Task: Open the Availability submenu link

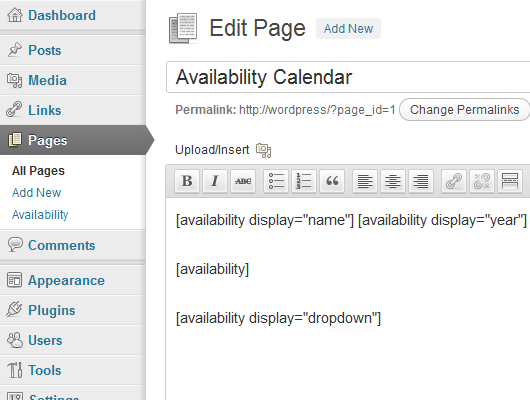Action: tap(40, 215)
